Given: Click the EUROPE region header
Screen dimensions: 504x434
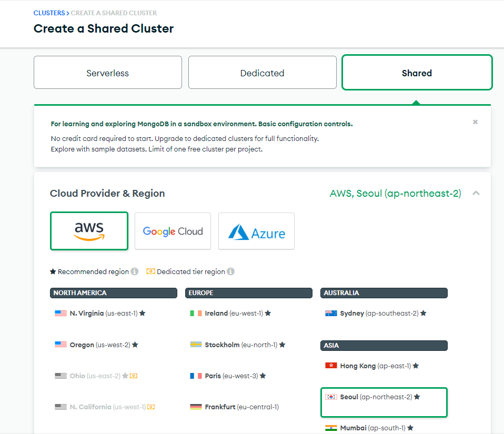Looking at the screenshot, I should (249, 293).
